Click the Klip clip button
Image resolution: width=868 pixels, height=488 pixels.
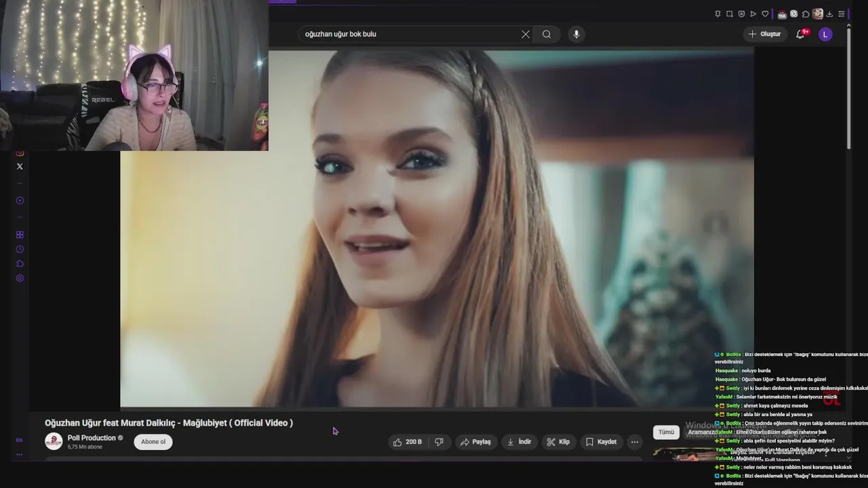[558, 442]
